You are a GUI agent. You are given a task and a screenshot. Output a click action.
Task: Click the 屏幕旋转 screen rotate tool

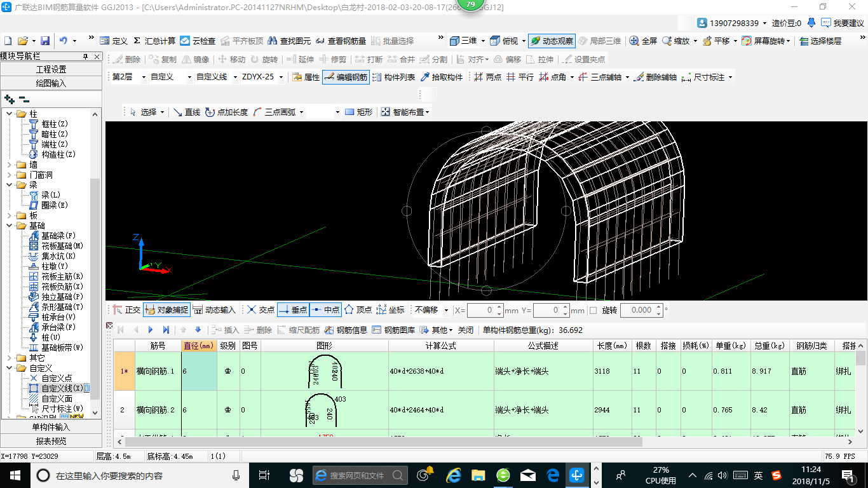[765, 41]
